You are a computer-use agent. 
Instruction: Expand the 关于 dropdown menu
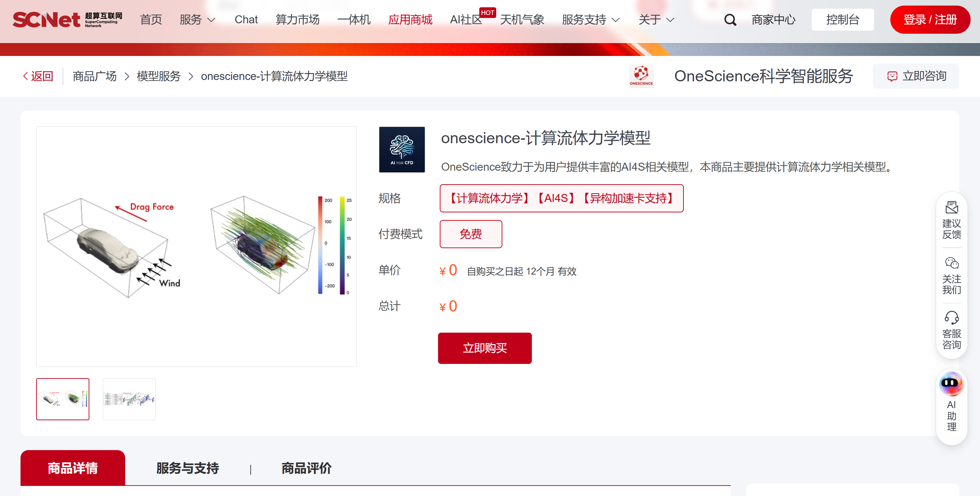point(656,19)
